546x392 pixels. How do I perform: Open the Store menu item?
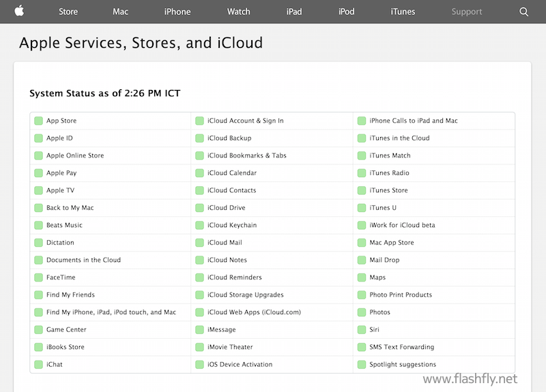tap(68, 12)
